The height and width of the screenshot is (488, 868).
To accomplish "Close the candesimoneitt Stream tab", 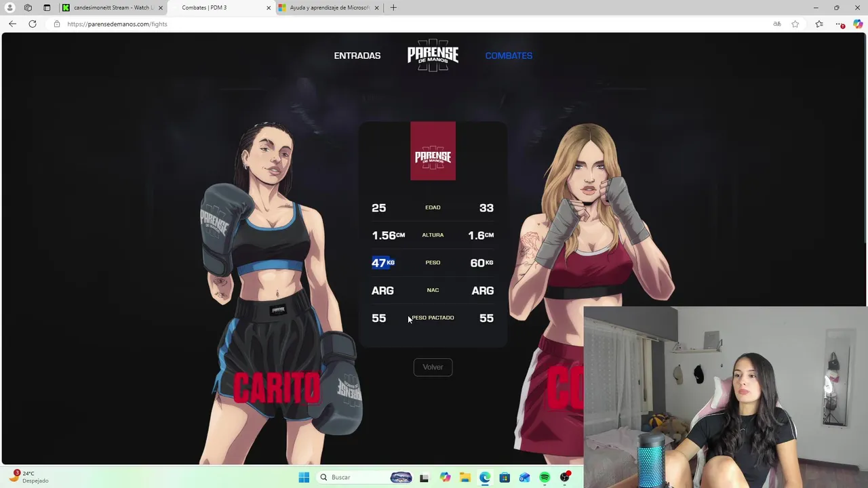I will coord(161,7).
